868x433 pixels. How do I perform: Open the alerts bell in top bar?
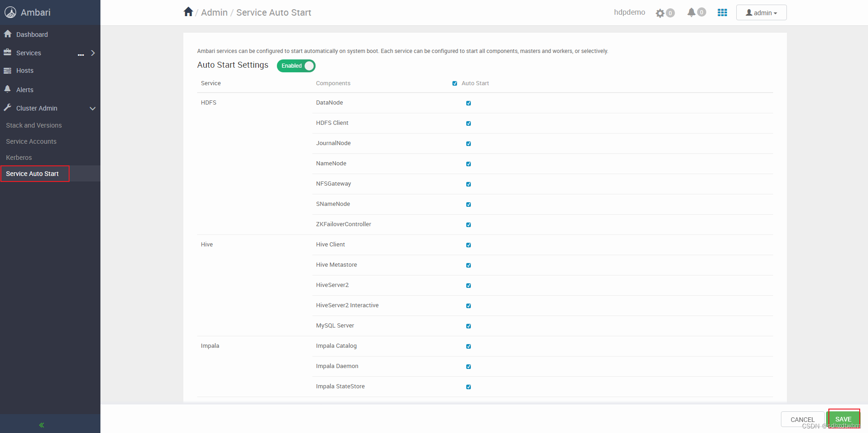coord(691,12)
